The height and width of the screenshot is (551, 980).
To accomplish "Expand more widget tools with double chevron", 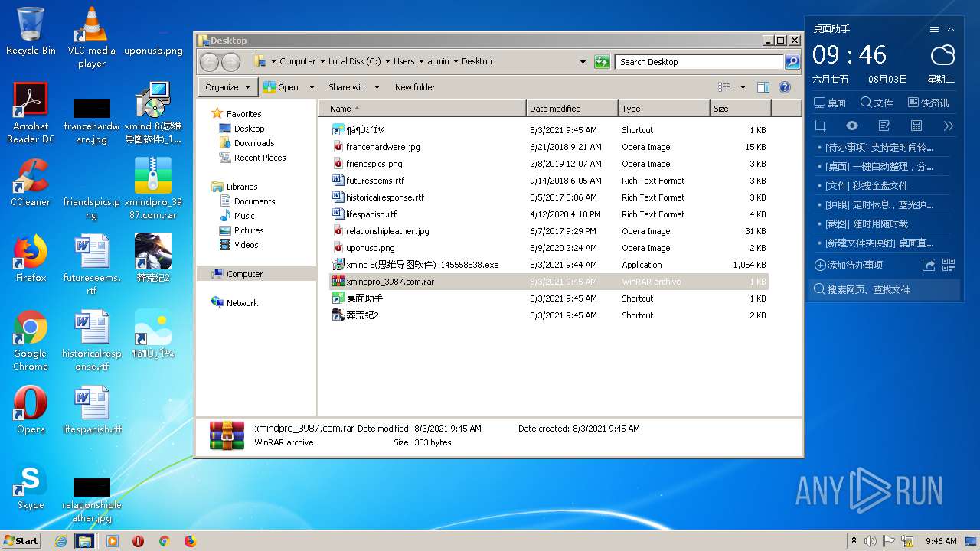I will 949,126.
